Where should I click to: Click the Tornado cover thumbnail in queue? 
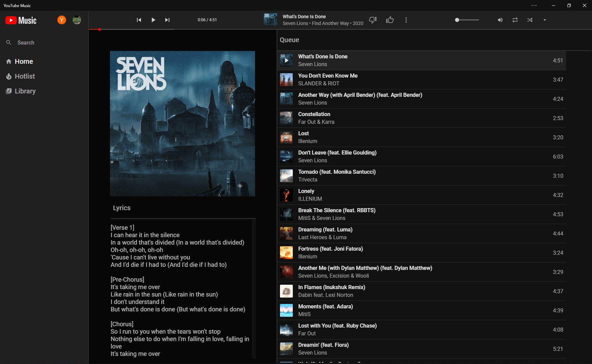point(286,176)
